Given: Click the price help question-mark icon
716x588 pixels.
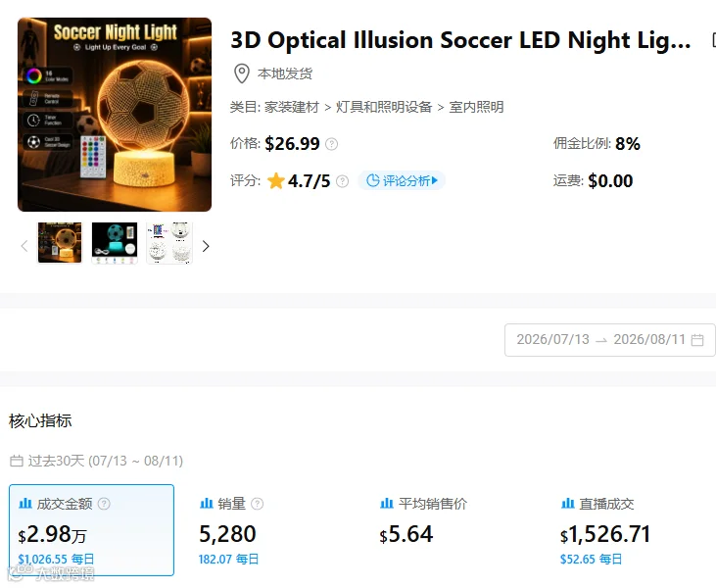Looking at the screenshot, I should (x=331, y=144).
